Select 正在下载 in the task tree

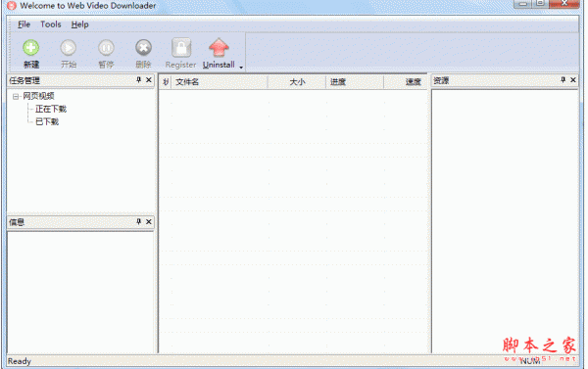[51, 109]
